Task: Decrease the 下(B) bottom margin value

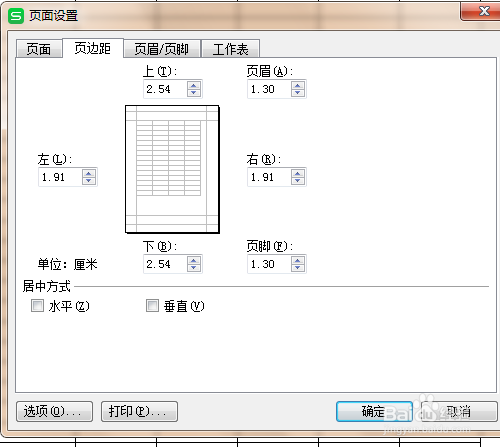Action: pos(194,268)
